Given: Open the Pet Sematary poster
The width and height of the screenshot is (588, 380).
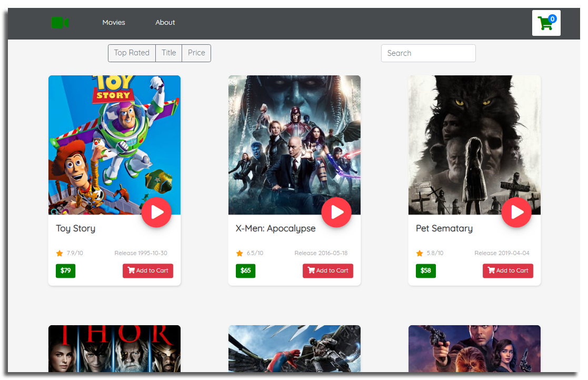Looking at the screenshot, I should point(474,145).
